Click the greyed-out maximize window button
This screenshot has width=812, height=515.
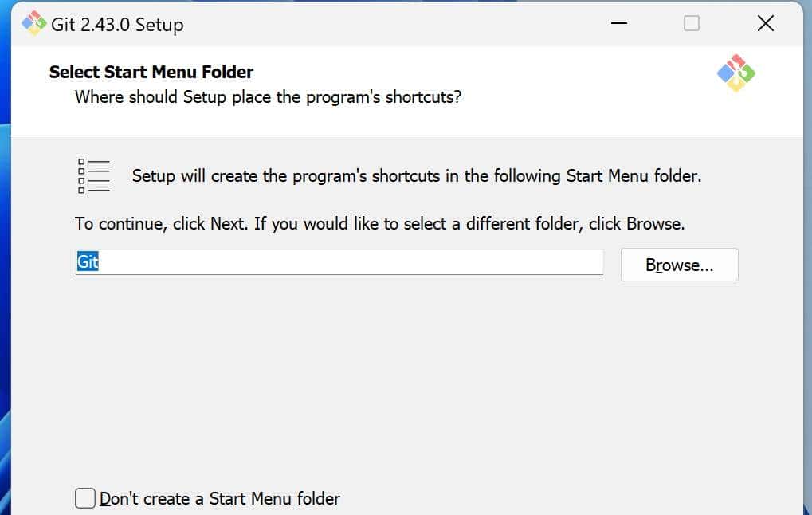point(692,24)
